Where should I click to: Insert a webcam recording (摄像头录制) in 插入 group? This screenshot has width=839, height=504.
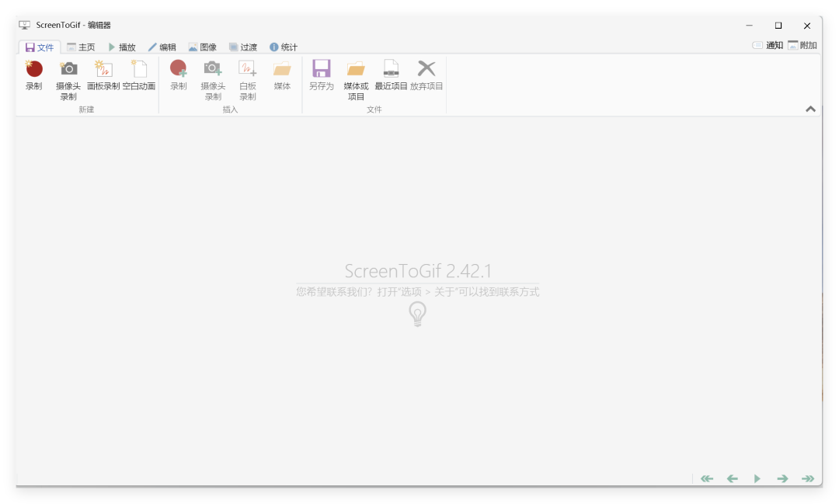(213, 80)
